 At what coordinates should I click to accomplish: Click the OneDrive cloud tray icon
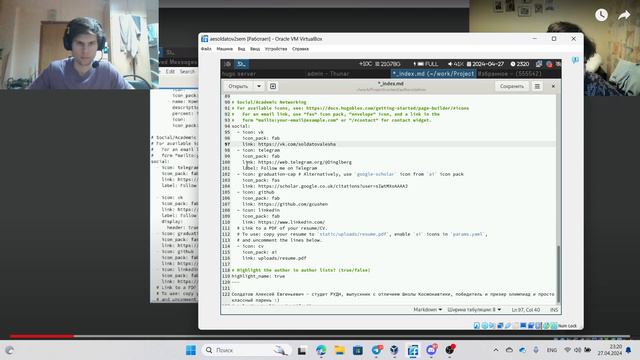pyautogui.click(x=523, y=350)
